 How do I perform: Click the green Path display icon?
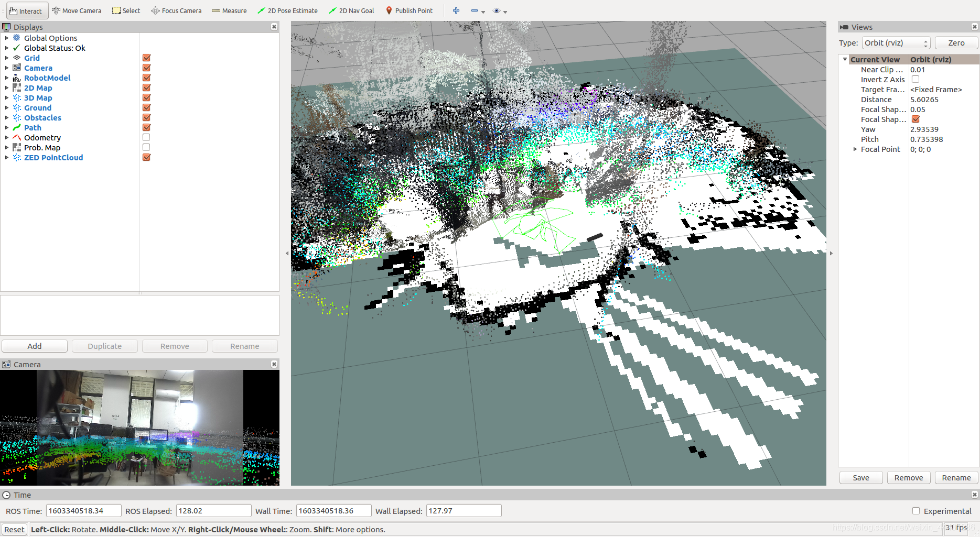tap(17, 127)
